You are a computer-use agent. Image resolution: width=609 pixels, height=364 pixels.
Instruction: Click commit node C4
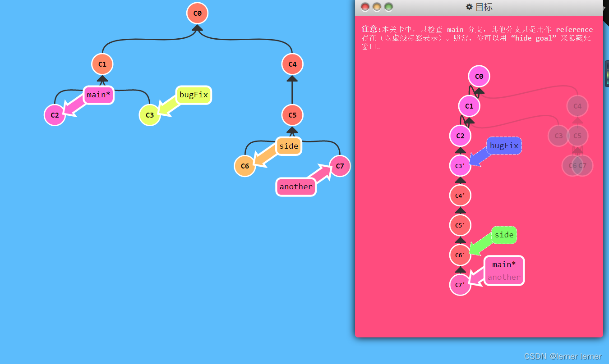tap(292, 64)
